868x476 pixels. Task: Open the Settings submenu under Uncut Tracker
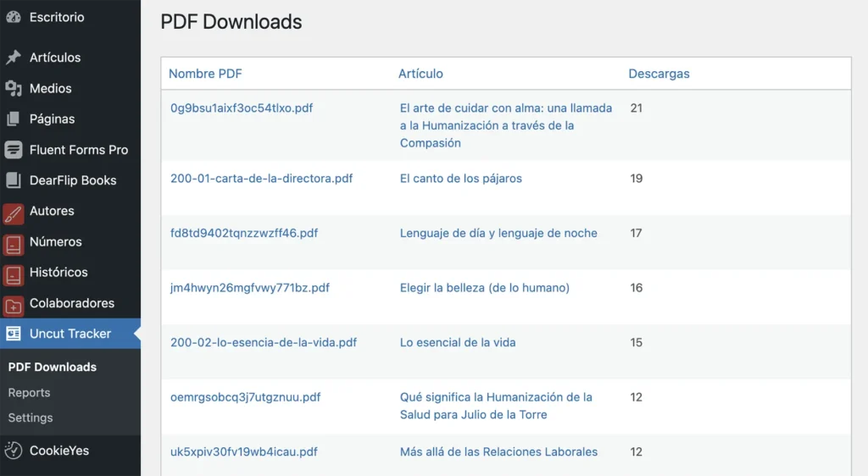[x=31, y=418]
